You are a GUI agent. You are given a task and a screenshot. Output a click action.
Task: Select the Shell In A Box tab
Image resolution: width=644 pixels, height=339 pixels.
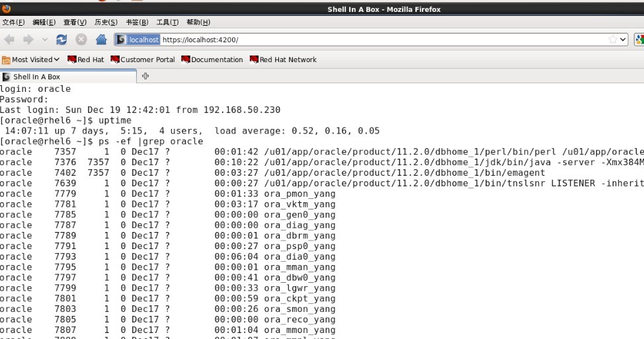68,77
